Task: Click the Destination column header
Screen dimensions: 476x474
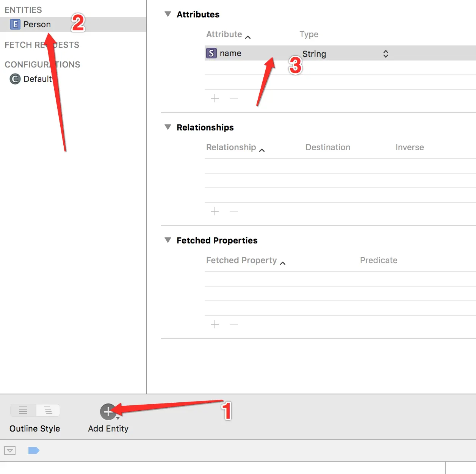Action: 328,147
